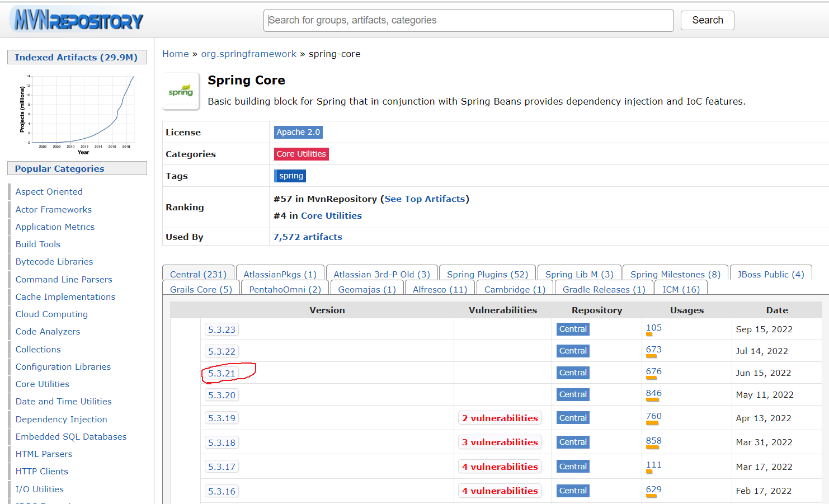Open HTTP Clients category

coord(42,471)
